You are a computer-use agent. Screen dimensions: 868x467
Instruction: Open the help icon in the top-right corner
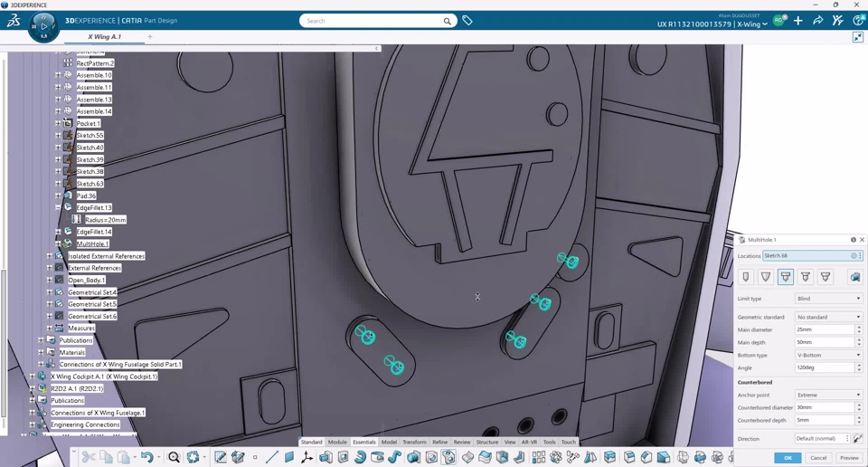click(x=859, y=21)
